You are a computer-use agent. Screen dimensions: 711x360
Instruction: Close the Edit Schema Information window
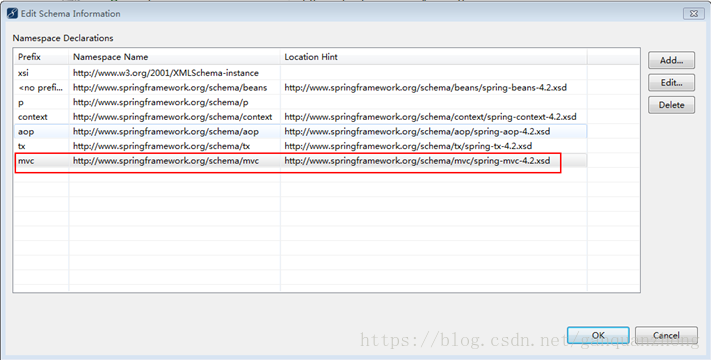point(694,14)
